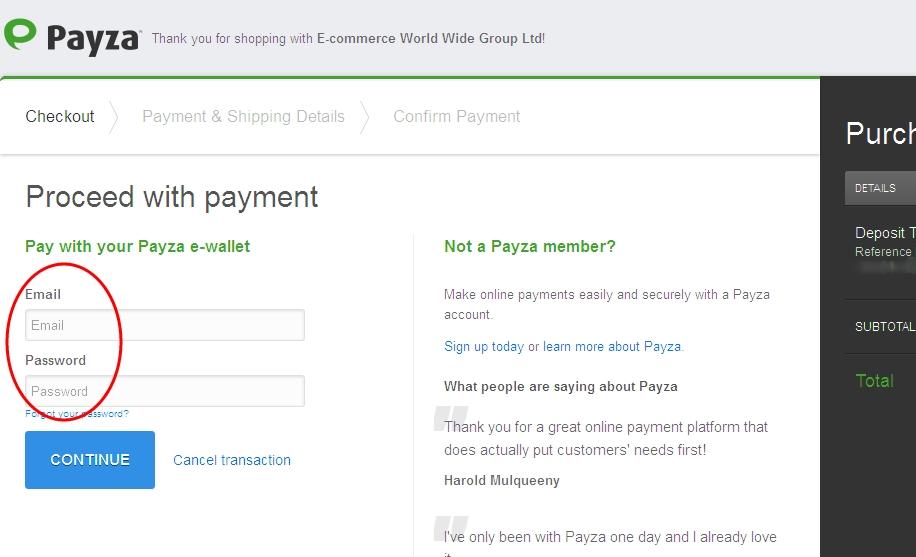The image size is (916, 557).
Task: Select the Confirm Payment step
Action: click(x=456, y=116)
